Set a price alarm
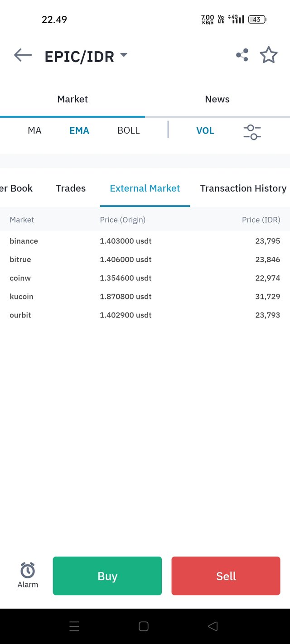The width and height of the screenshot is (290, 644). point(28,575)
